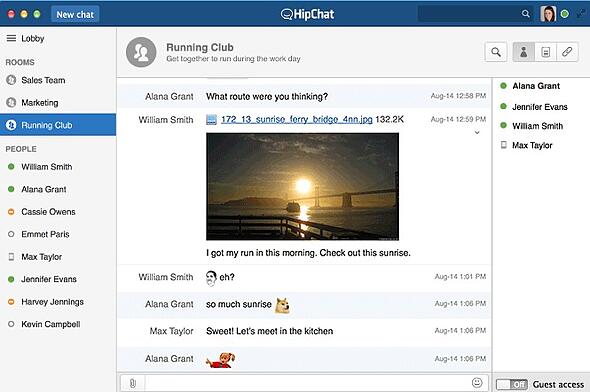The image size is (590, 392).
Task: Click the orange away icon beside Harvey Jennings
Action: pos(11,302)
